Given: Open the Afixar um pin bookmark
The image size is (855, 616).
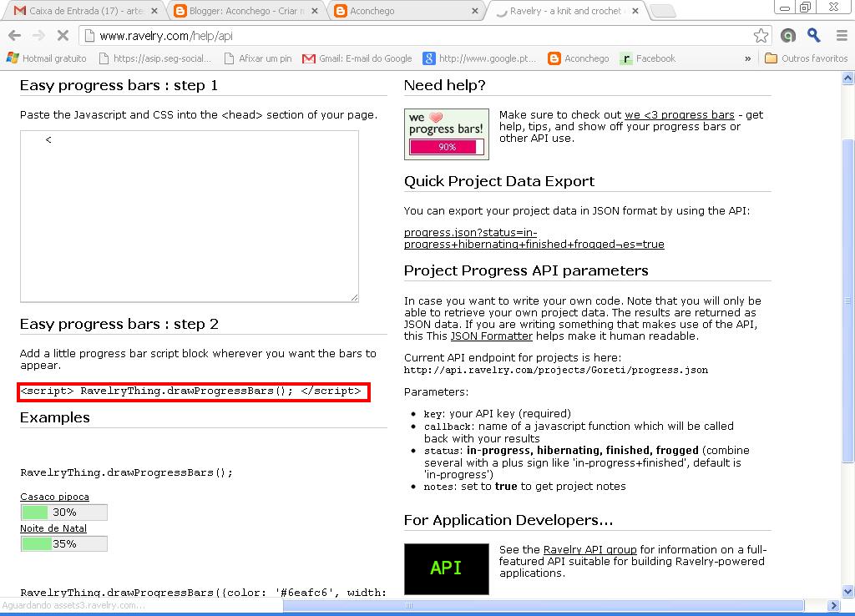Looking at the screenshot, I should [258, 58].
